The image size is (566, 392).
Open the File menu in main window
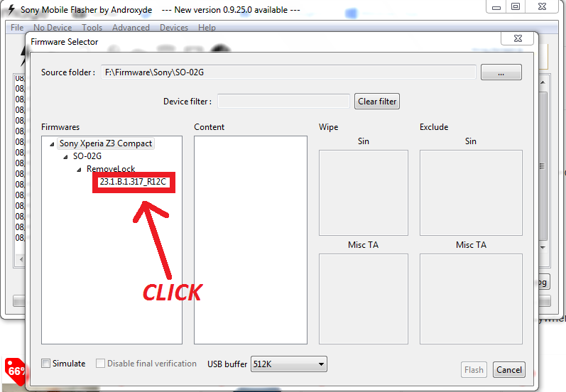17,28
